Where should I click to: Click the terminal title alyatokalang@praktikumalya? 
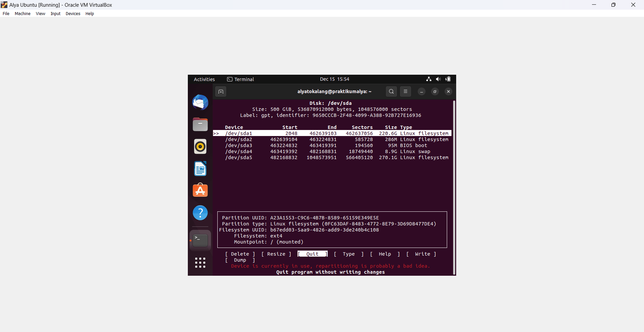click(x=334, y=91)
